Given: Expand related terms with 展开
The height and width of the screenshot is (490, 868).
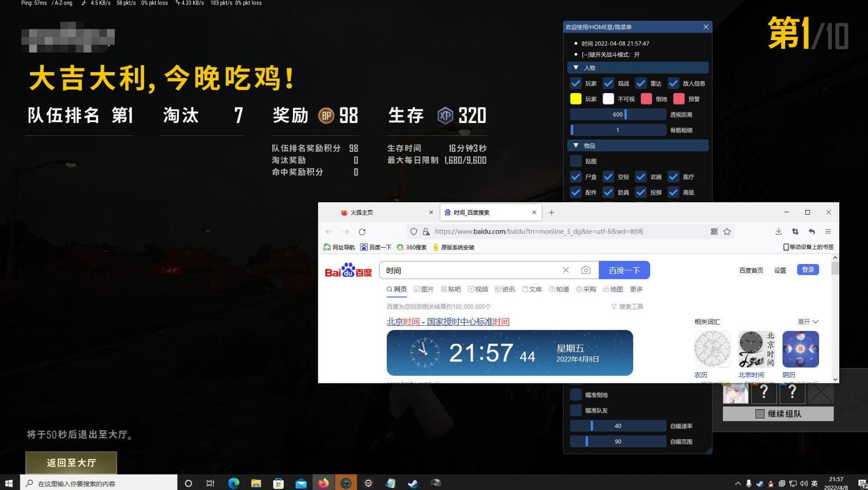Looking at the screenshot, I should tap(808, 322).
